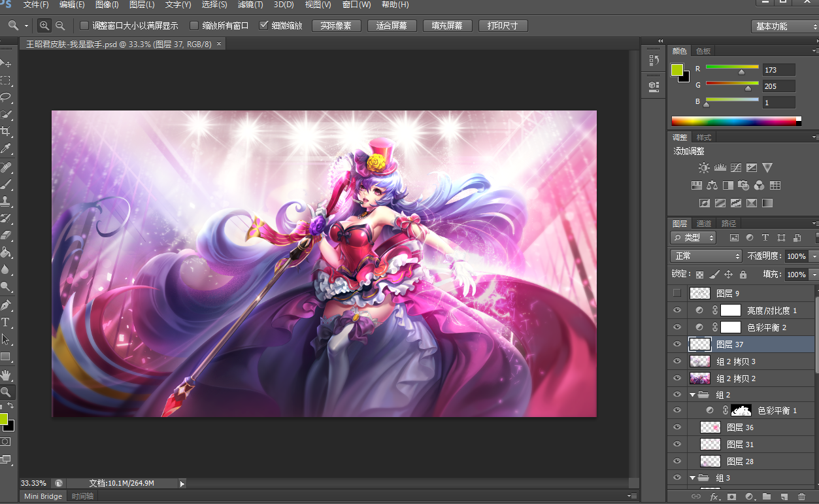Screen dimensions: 819x504
Task: Enable 调整窗口大小以满屏显示 checkbox
Action: (x=84, y=26)
